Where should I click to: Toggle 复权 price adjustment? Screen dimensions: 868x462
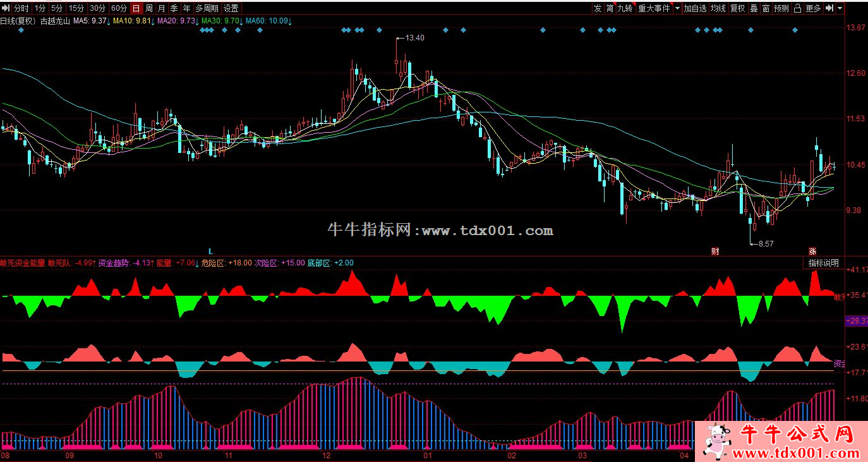[737, 8]
